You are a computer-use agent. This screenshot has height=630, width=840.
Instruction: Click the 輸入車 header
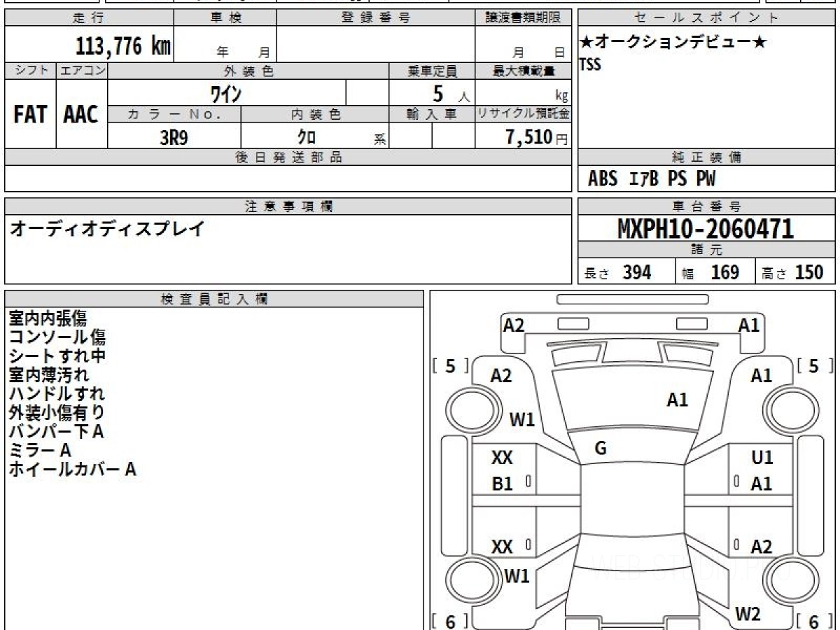pyautogui.click(x=432, y=114)
